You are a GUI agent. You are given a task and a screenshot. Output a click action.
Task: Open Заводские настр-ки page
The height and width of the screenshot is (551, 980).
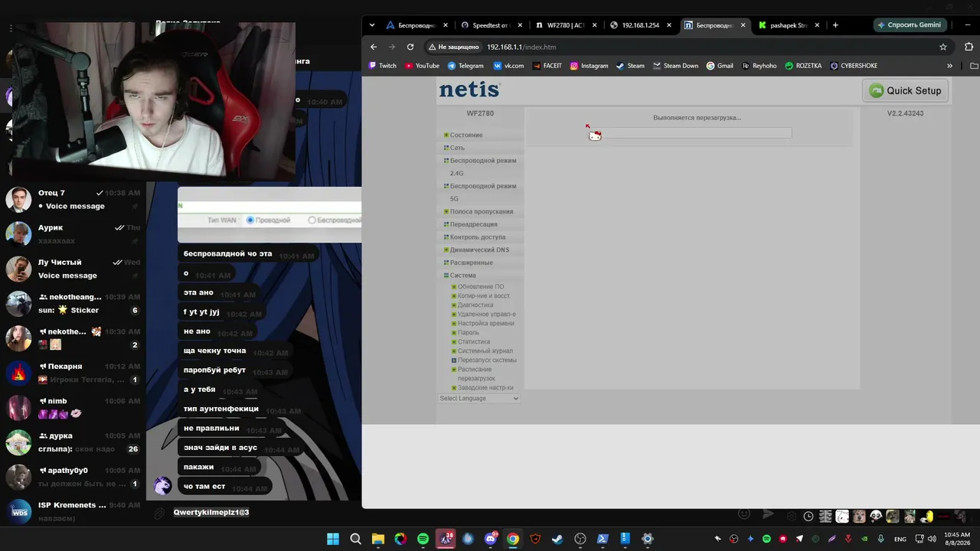485,388
